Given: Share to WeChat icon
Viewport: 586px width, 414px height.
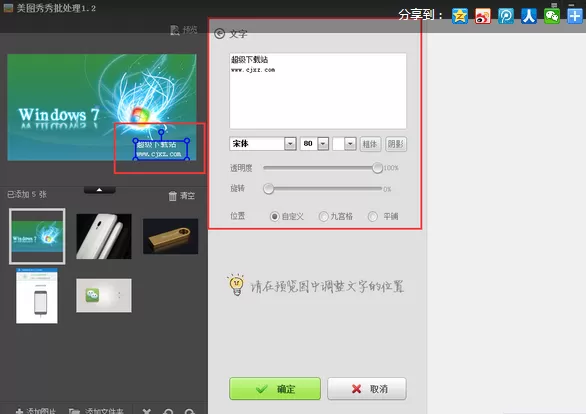Looking at the screenshot, I should tap(552, 16).
